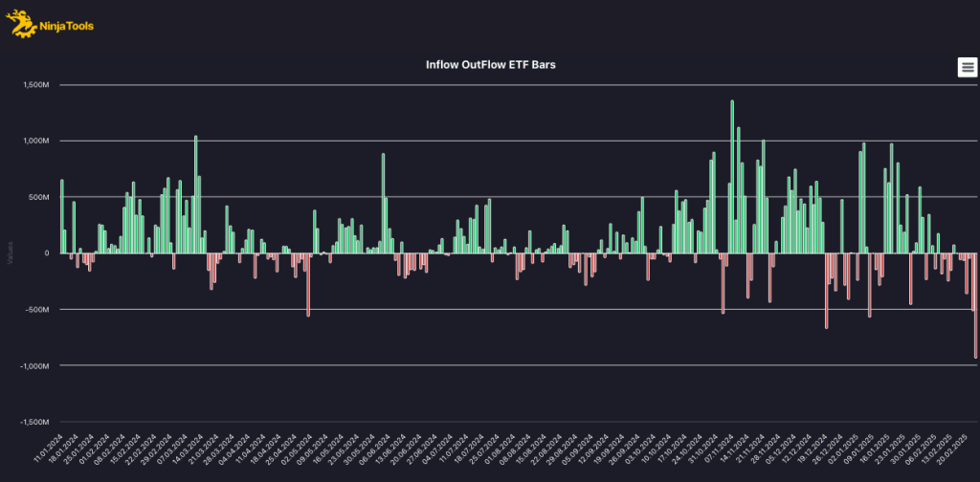The height and width of the screenshot is (482, 980).
Task: Click the NinjaTools ninja logo icon
Action: point(21,24)
